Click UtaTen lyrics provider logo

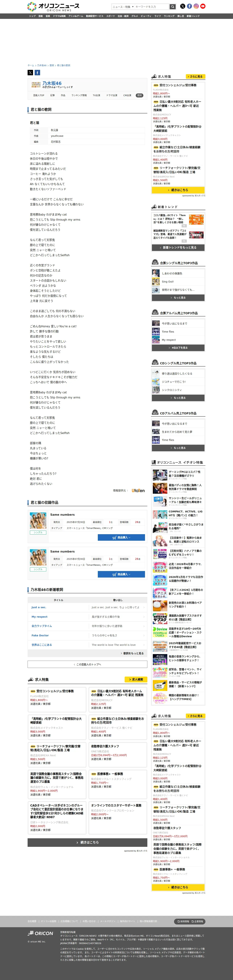coord(138,490)
